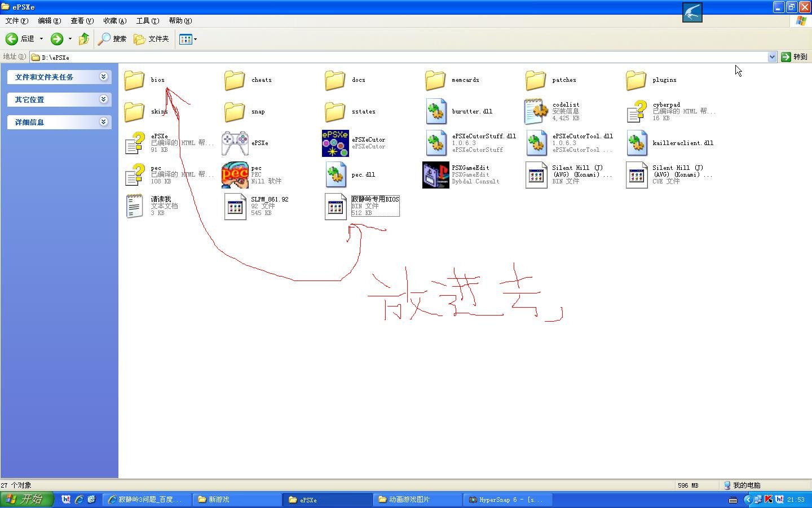812x508 pixels.
Task: Click the Search toolbar button
Action: [112, 39]
